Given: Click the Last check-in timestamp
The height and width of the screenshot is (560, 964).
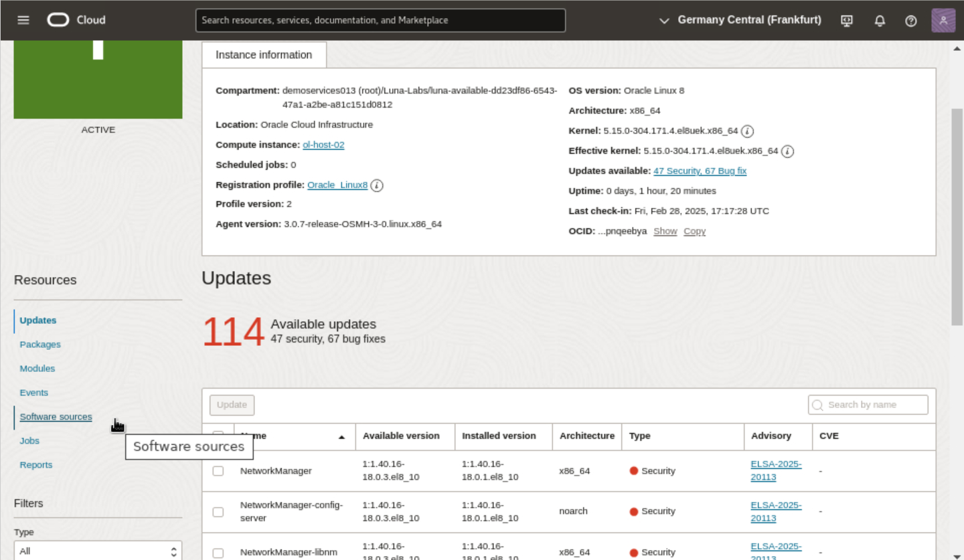Looking at the screenshot, I should coord(702,211).
